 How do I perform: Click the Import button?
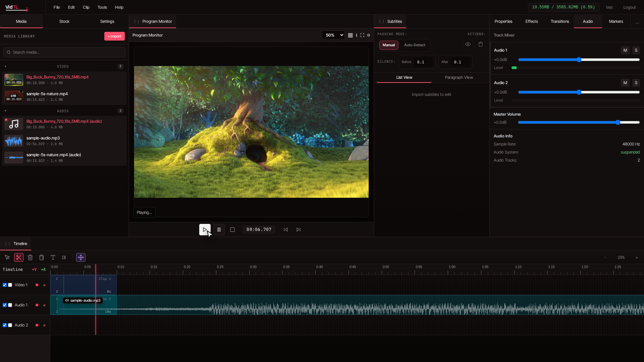[x=114, y=36]
